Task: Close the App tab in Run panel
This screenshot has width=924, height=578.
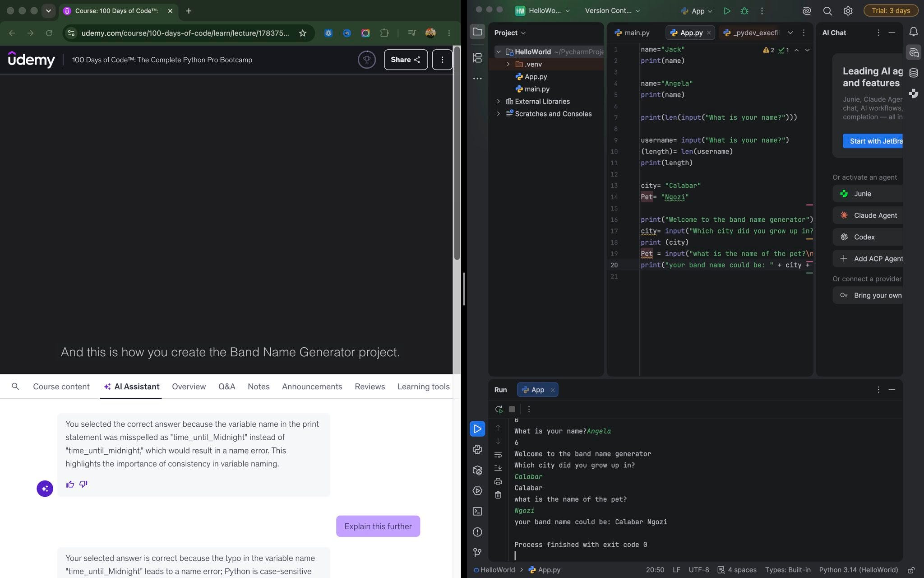Action: pyautogui.click(x=552, y=390)
